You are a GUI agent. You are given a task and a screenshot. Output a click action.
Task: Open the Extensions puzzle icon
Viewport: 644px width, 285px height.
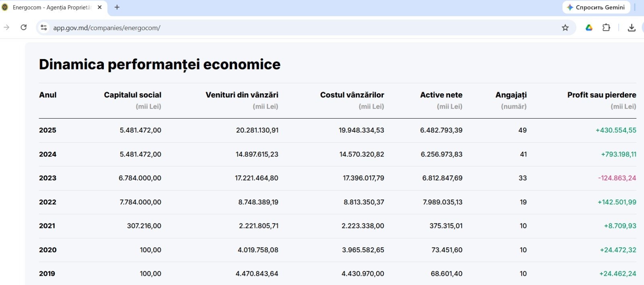pos(606,28)
